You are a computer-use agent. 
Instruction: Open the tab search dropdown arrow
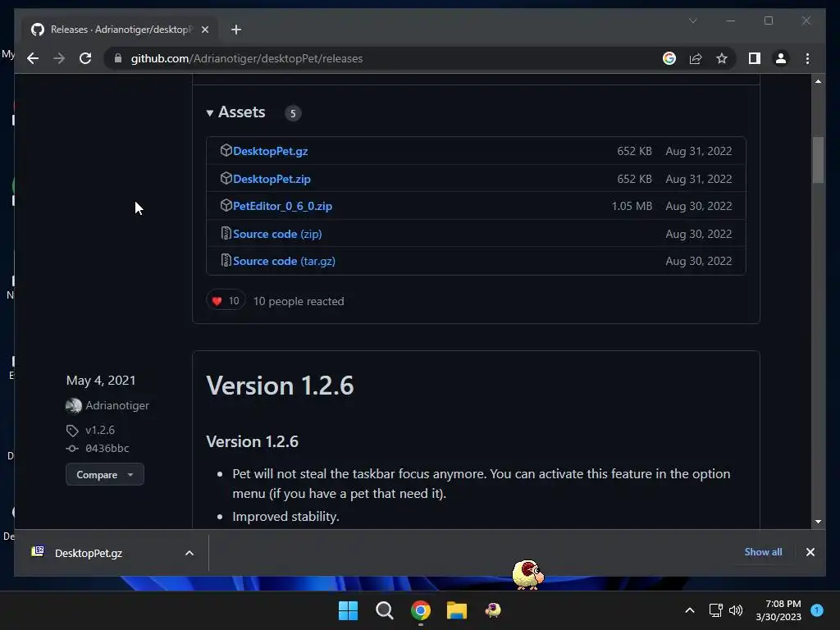692,21
